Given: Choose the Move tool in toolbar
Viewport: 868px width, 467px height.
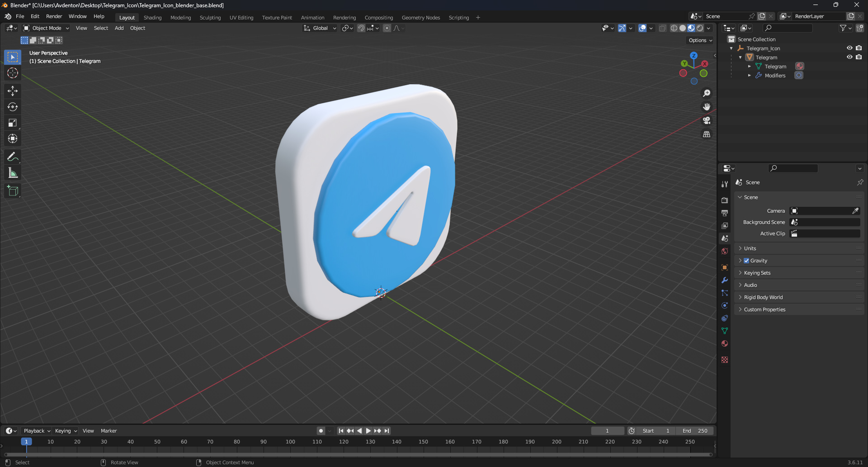Looking at the screenshot, I should pyautogui.click(x=13, y=91).
